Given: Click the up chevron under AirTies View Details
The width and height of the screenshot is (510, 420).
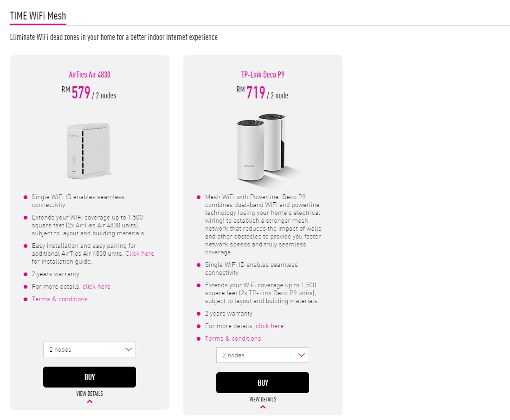Looking at the screenshot, I should coord(90,401).
